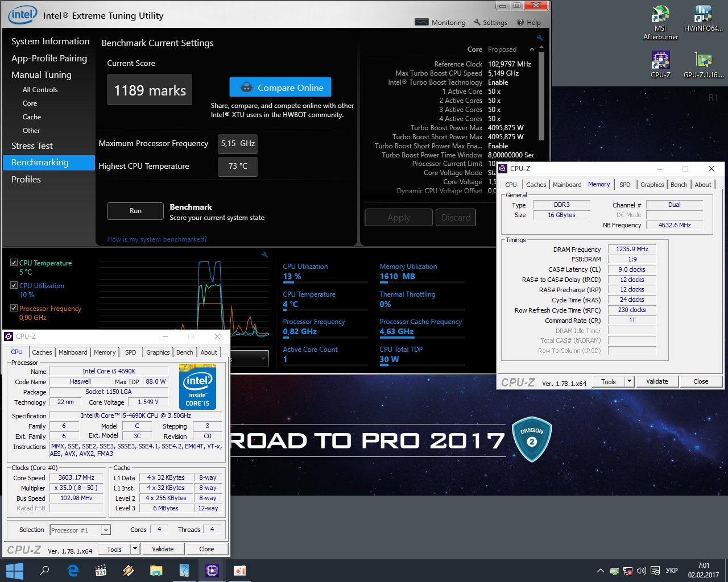
Task: Open Tools dropdown arrow in CPU window
Action: pos(135,549)
